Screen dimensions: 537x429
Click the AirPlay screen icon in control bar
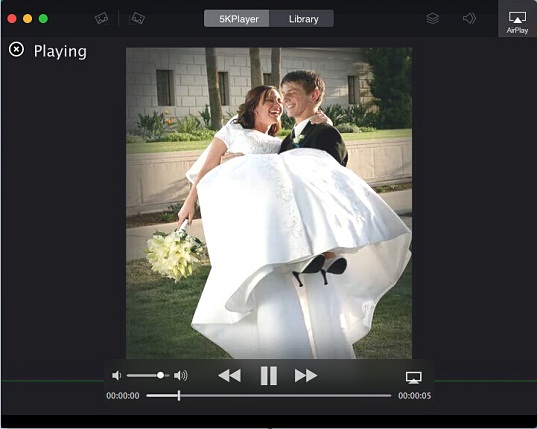pos(414,378)
